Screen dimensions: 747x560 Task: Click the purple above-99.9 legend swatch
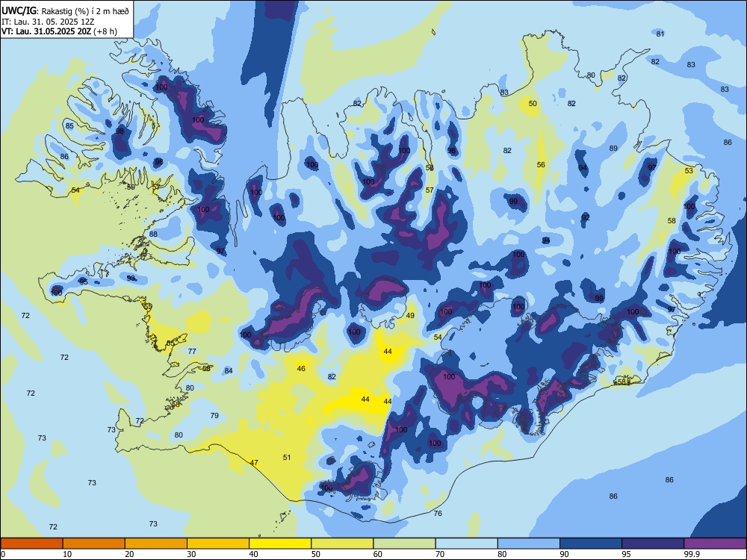715,544
